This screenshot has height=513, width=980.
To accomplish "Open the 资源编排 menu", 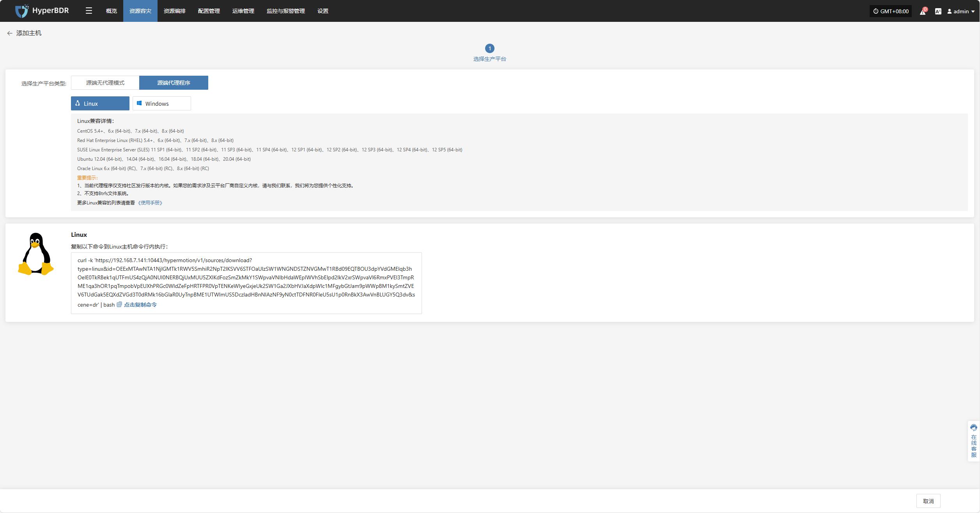I will coord(175,11).
